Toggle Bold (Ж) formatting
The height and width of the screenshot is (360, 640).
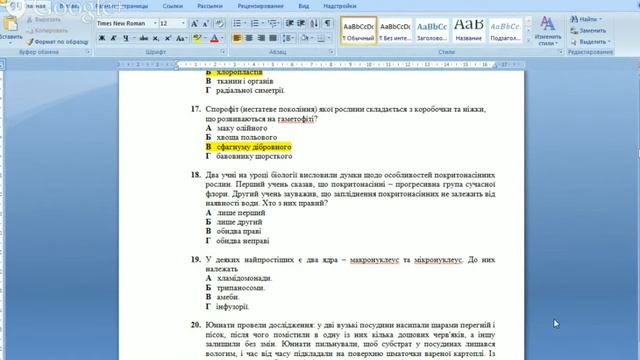(102, 38)
